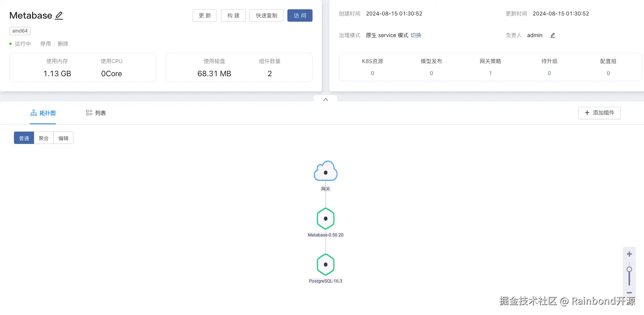Select 聚合 aggregate view mode

[x=44, y=138]
